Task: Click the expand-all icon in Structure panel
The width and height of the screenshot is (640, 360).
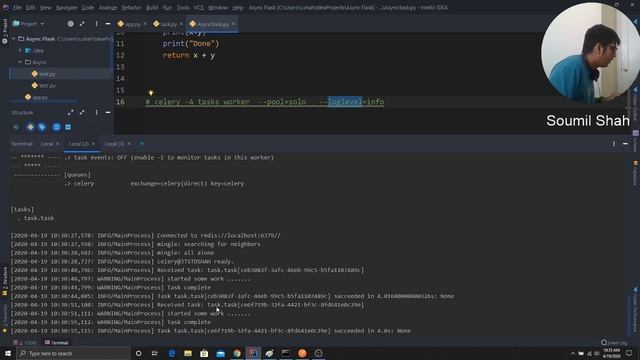Action: [x=71, y=112]
